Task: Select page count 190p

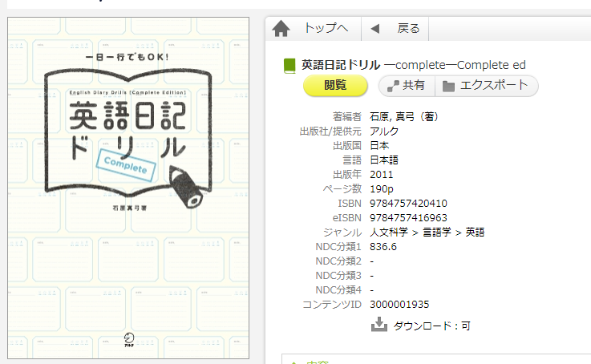Action: 382,189
